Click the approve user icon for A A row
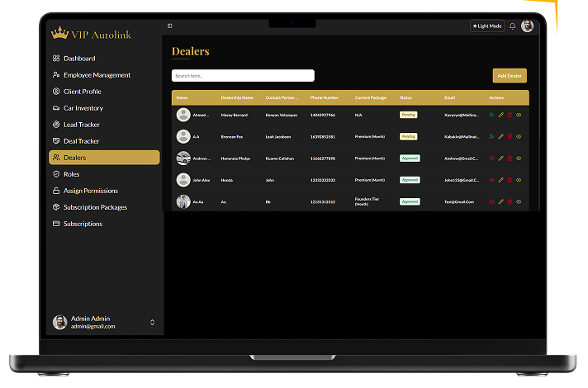 point(491,136)
